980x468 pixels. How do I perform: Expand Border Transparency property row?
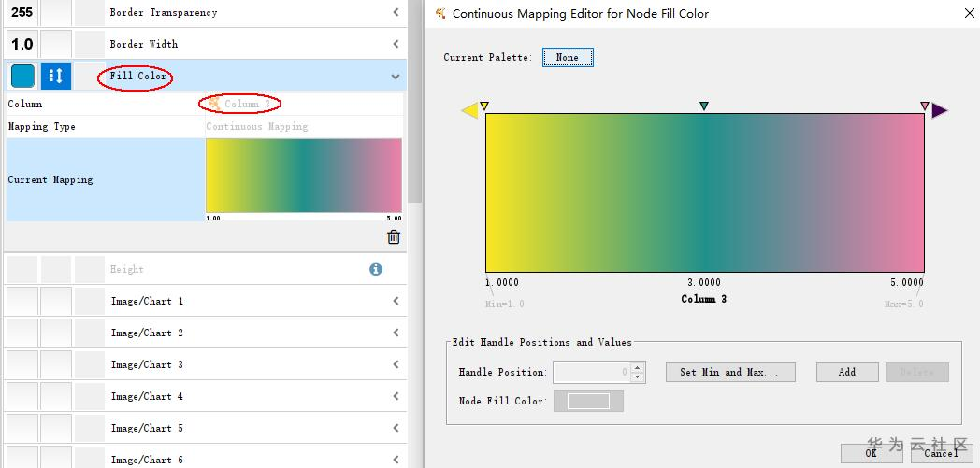pos(396,12)
